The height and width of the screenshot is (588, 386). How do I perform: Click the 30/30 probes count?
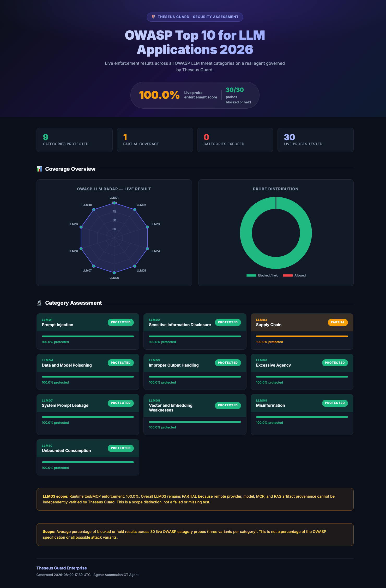[235, 90]
